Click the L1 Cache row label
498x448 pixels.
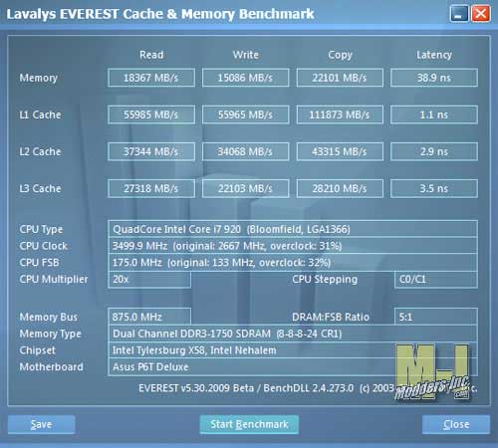pyautogui.click(x=40, y=114)
